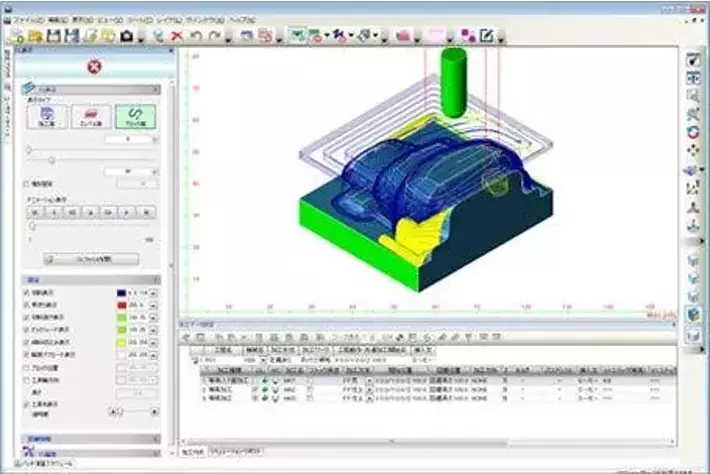Click the top icon in right view toolbar

tap(693, 59)
